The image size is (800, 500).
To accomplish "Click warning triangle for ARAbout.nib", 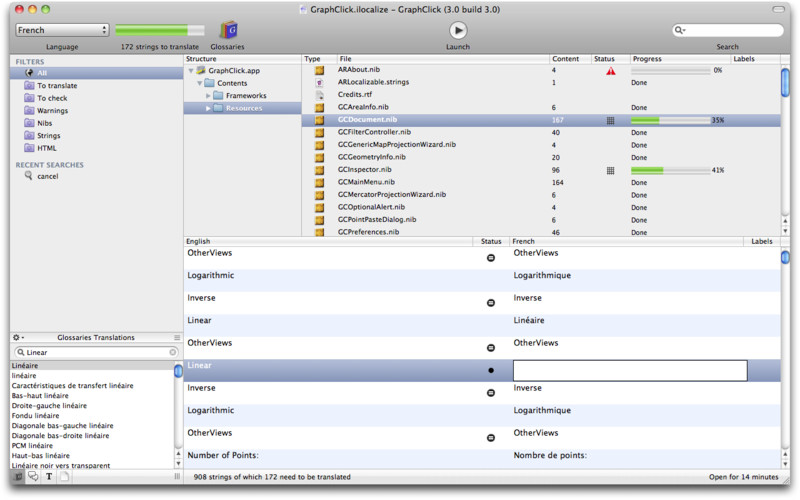I will 610,71.
